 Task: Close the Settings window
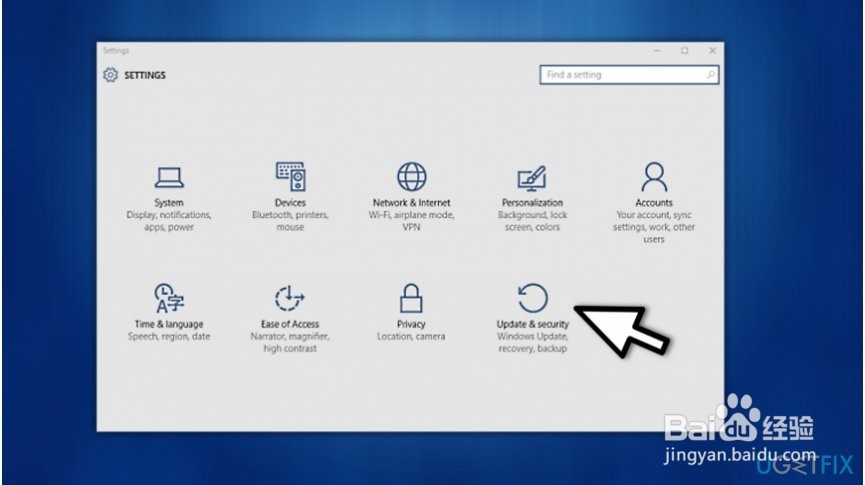(712, 51)
